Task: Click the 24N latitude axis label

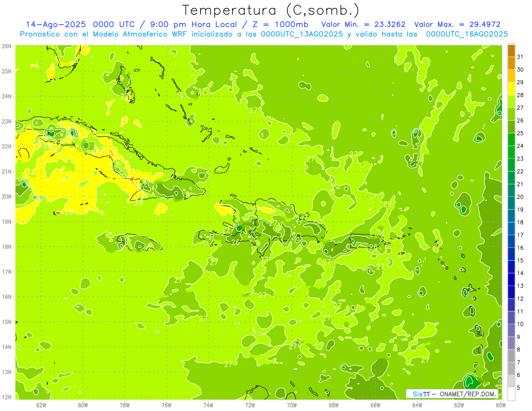Action: (6, 96)
